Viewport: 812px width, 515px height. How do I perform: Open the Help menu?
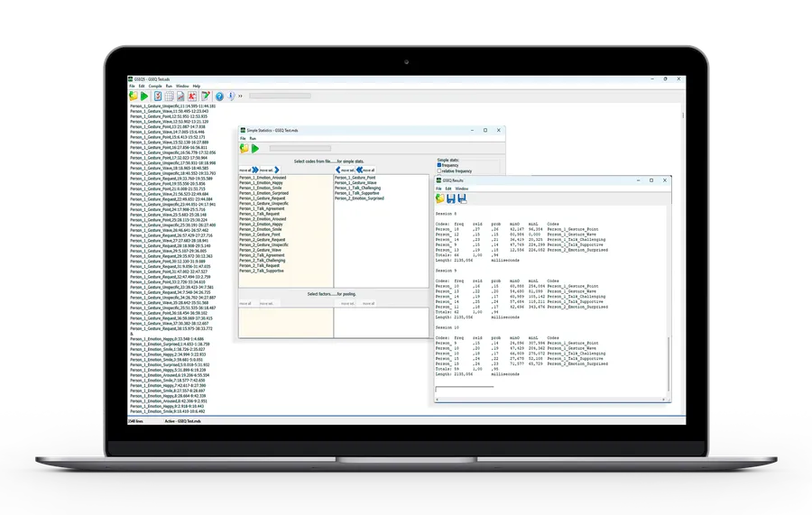[x=197, y=86]
